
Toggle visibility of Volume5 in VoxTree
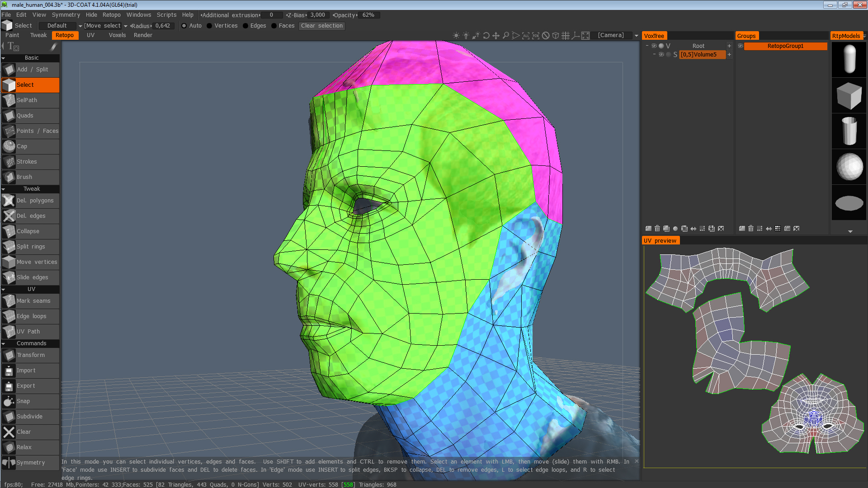(661, 54)
